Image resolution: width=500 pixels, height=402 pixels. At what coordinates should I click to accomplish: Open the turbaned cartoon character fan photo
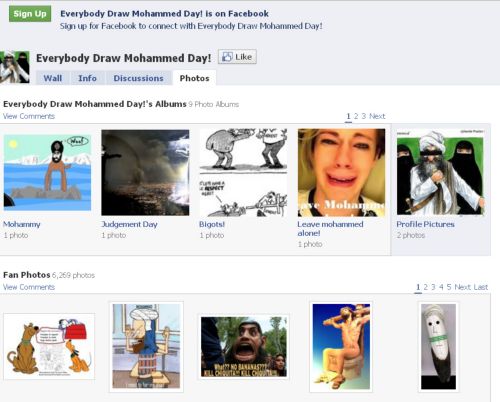tap(146, 346)
